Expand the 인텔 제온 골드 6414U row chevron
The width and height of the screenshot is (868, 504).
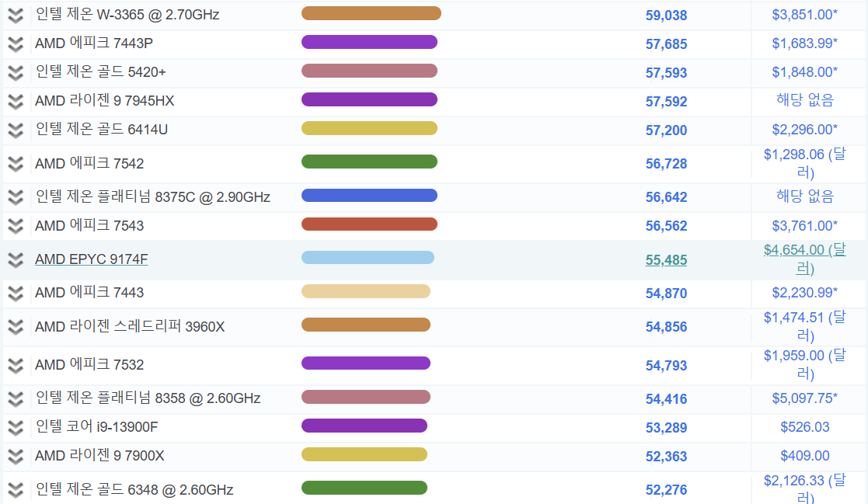coord(16,130)
